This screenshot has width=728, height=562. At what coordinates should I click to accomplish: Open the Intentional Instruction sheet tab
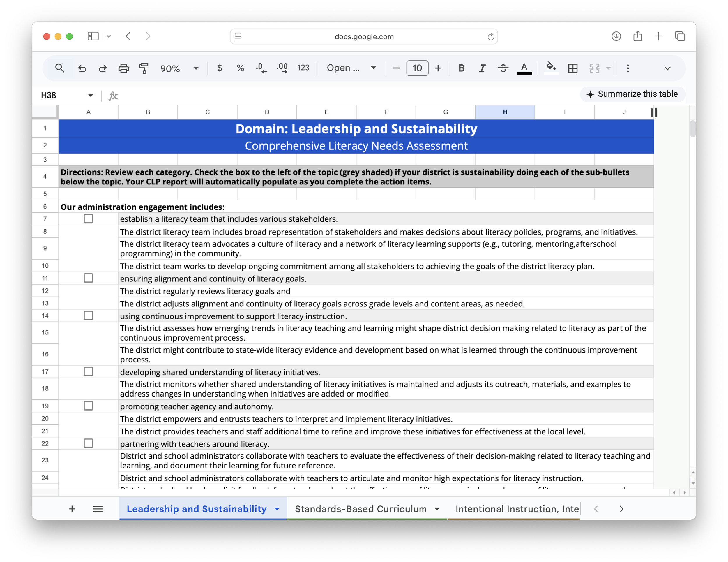pos(517,509)
